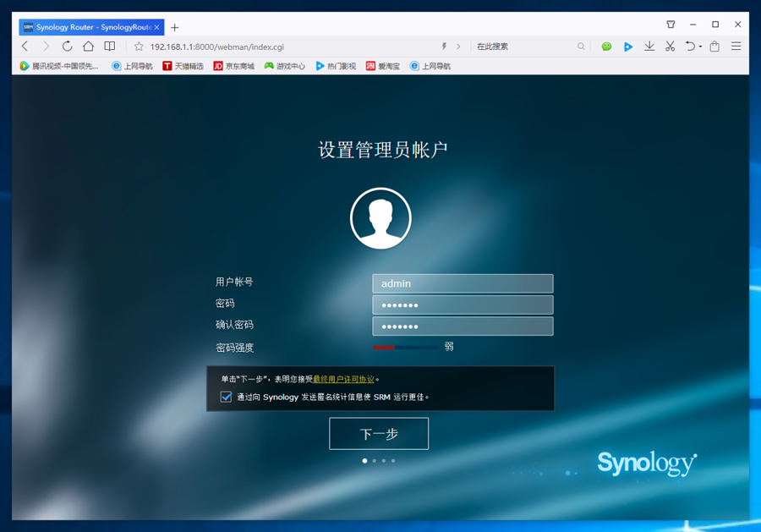This screenshot has height=532, width=761.
Task: Open the reading mode book icon
Action: tap(110, 47)
